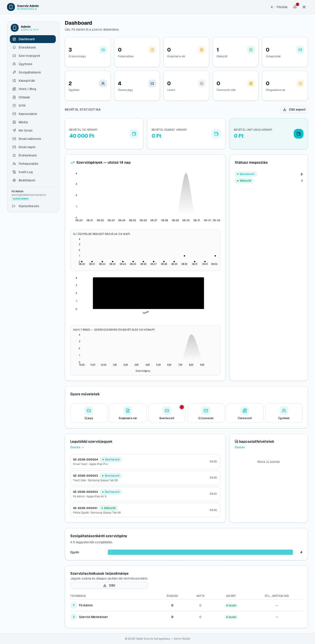The image size is (315, 644).
Task: Click the Összes jegy ticket icon
Action: (x=152, y=83)
